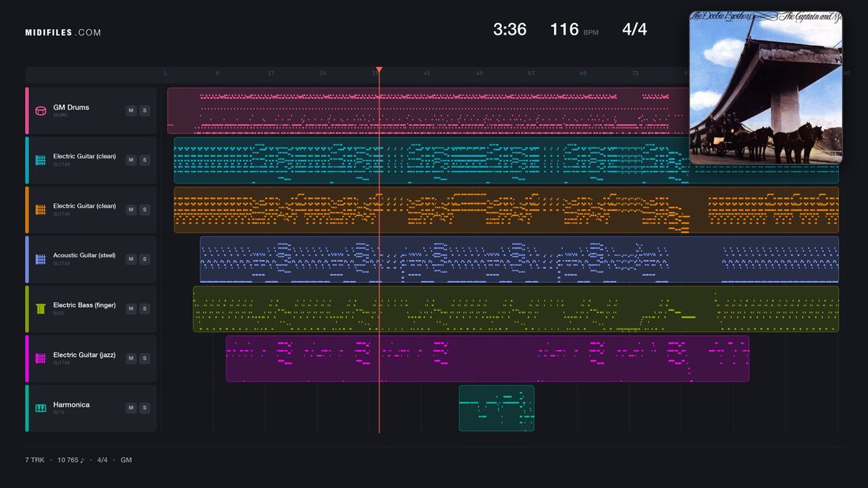Select the GM Drums track name

click(x=71, y=107)
